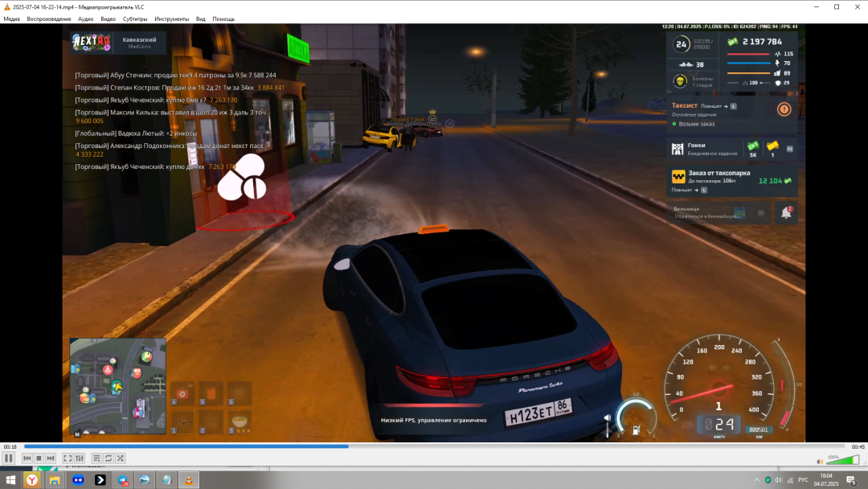The width and height of the screenshot is (868, 489).
Task: Expand hidden system tray icons
Action: pyautogui.click(x=756, y=479)
